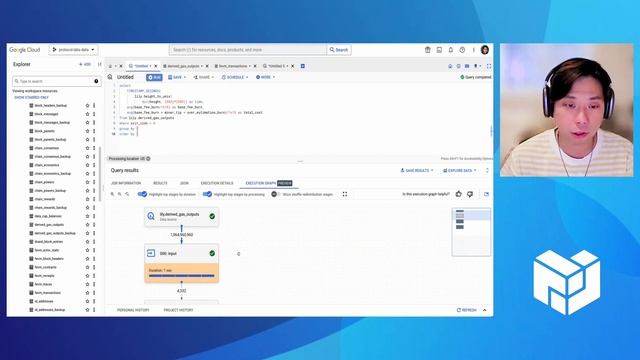Click the Search button in the top bar

point(339,50)
